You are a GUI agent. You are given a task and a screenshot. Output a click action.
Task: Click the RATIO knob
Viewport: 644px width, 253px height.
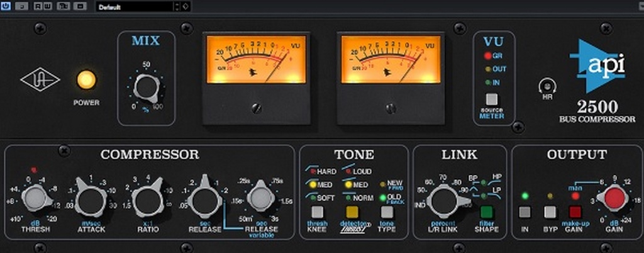tap(147, 200)
